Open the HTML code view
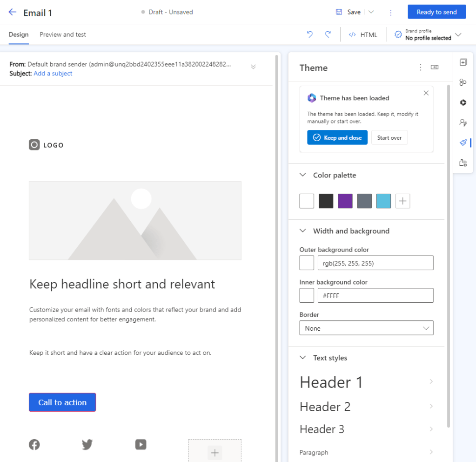Viewport: 476px width, 462px height. pyautogui.click(x=363, y=34)
